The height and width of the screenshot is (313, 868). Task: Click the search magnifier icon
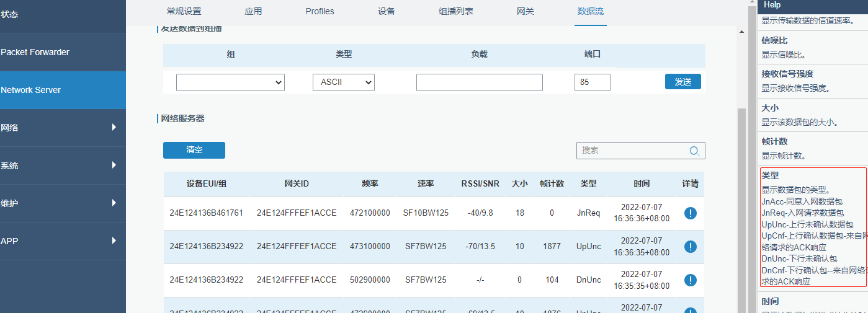(x=694, y=151)
